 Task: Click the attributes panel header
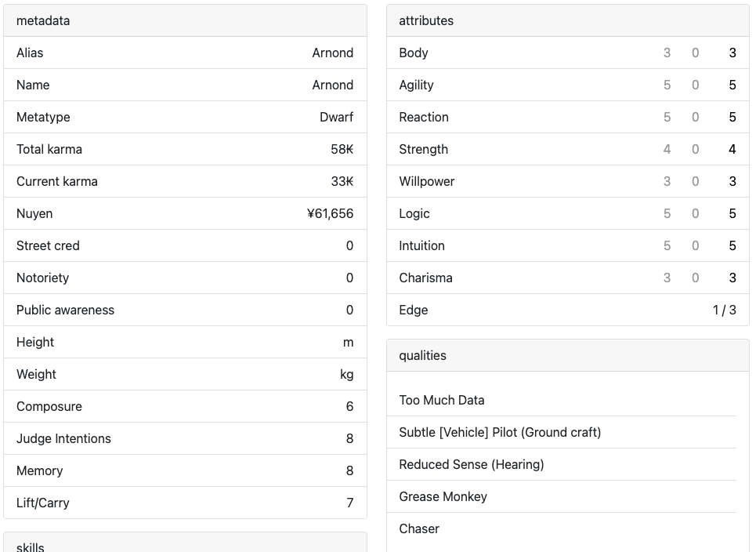pos(567,20)
